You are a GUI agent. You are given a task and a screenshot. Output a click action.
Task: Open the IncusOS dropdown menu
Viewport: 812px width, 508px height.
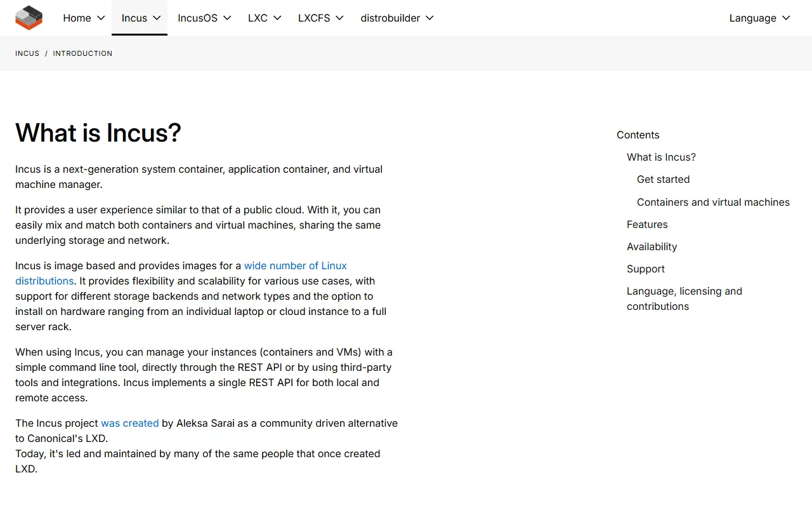(204, 18)
